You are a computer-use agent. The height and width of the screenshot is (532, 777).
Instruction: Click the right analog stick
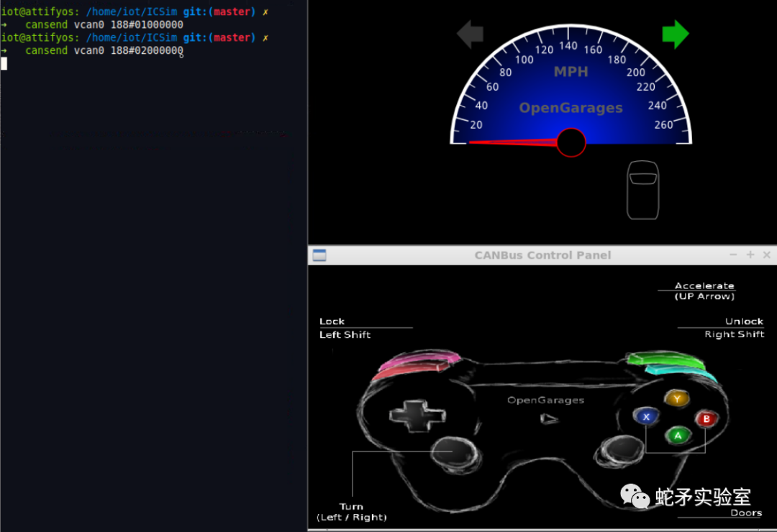[619, 450]
